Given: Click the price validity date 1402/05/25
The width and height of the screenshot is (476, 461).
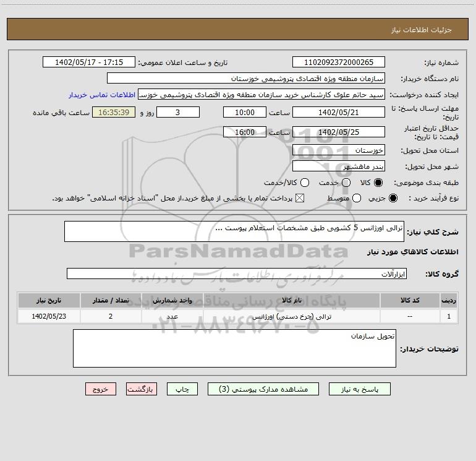Looking at the screenshot, I should coord(339,132).
